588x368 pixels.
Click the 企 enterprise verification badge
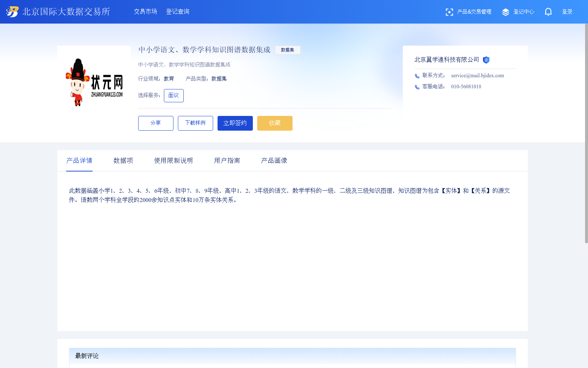pyautogui.click(x=487, y=60)
